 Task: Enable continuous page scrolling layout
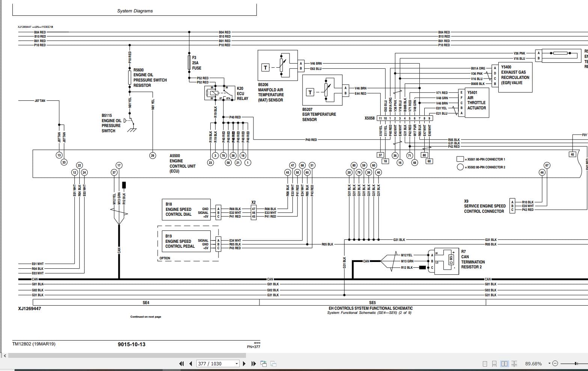[x=494, y=363]
